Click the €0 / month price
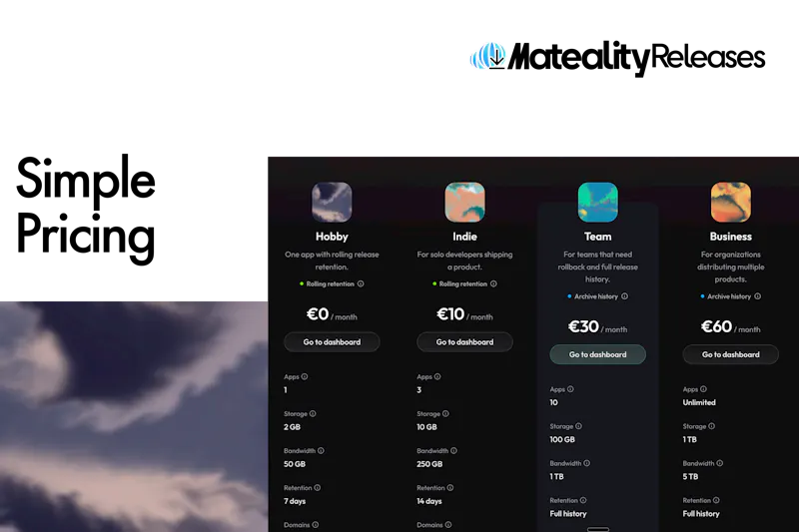Screen dimensions: 799x532 pyautogui.click(x=332, y=314)
